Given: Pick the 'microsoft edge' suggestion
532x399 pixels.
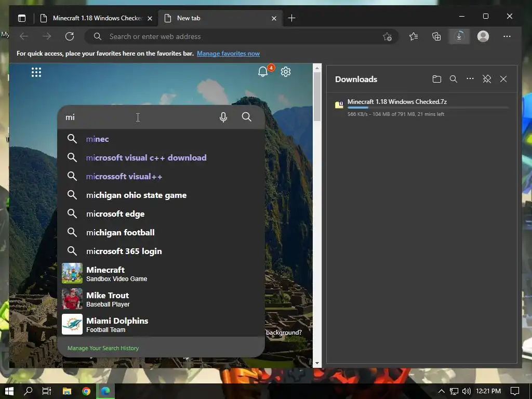Looking at the screenshot, I should (x=161, y=214).
